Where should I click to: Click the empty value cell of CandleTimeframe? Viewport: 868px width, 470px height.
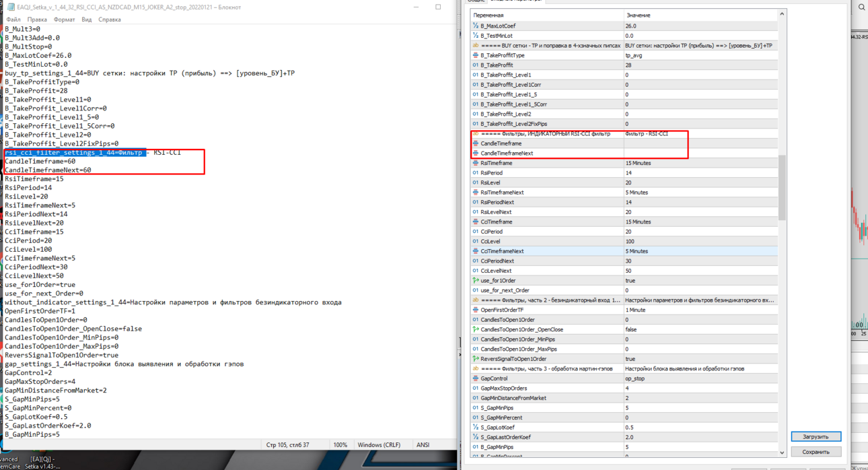pos(700,143)
